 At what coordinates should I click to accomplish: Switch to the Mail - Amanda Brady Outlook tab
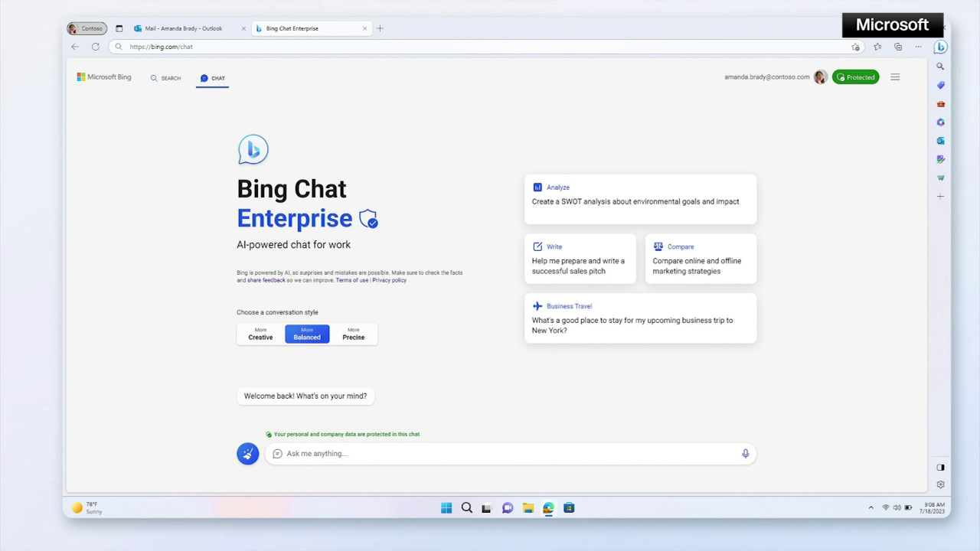(184, 28)
